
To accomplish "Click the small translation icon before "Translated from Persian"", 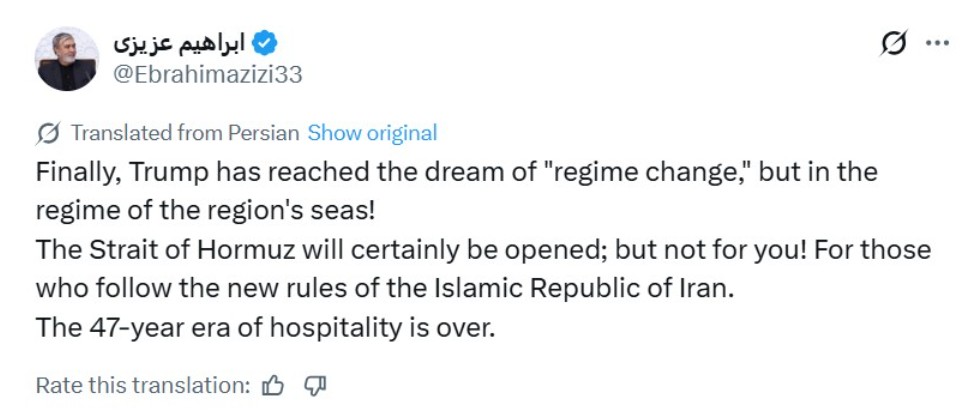I will (47, 133).
